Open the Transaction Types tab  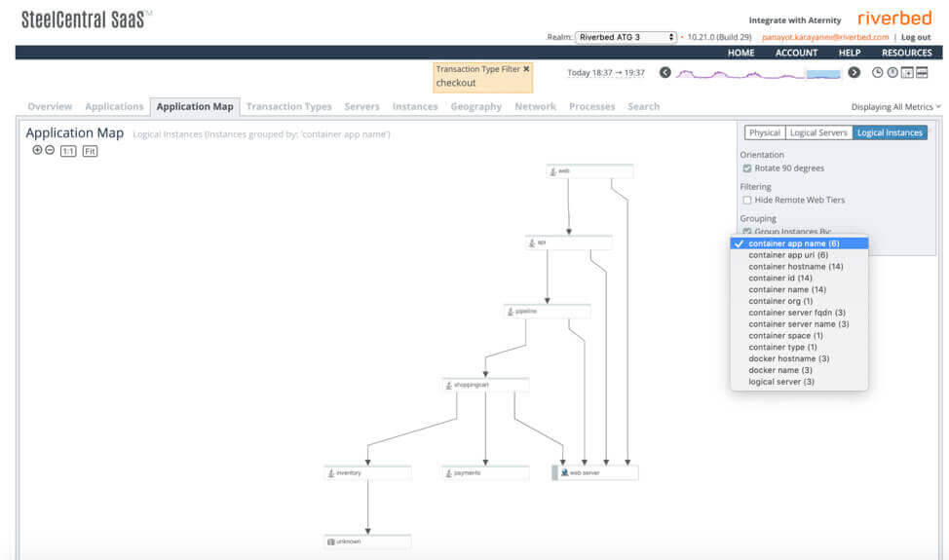[288, 106]
